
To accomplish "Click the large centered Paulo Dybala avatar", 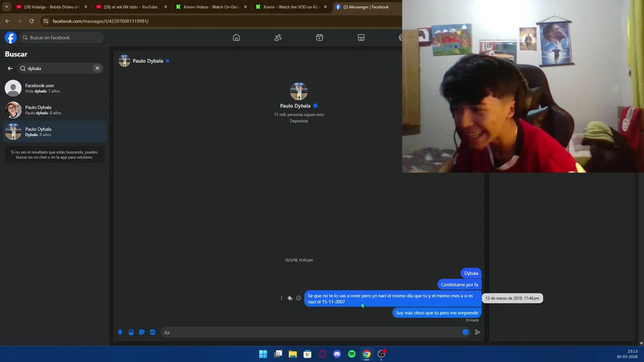I will point(299,91).
